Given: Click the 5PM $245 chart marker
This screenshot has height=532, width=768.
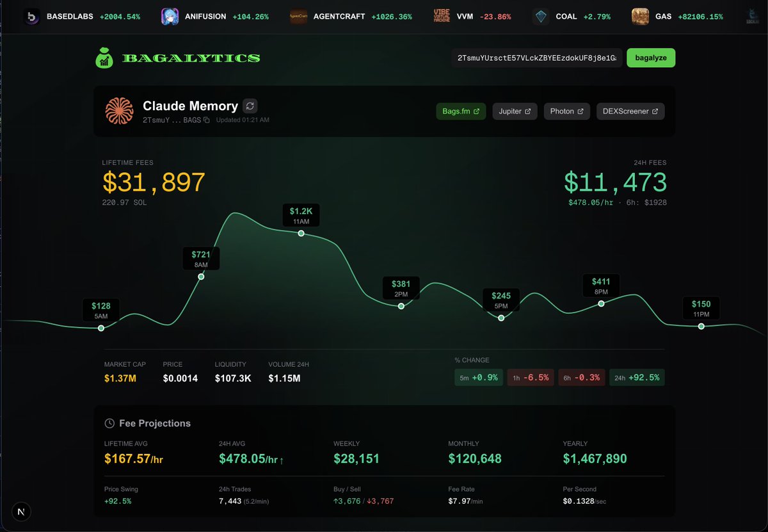Looking at the screenshot, I should [501, 318].
